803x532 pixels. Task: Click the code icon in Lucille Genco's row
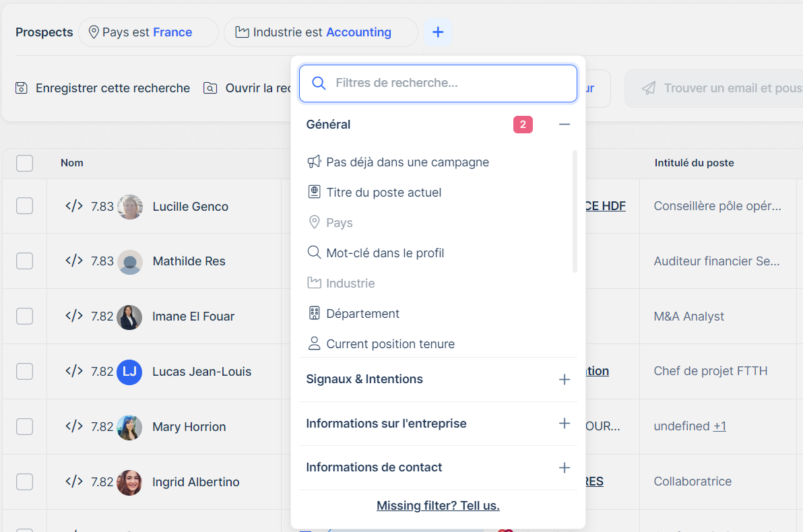pos(73,206)
